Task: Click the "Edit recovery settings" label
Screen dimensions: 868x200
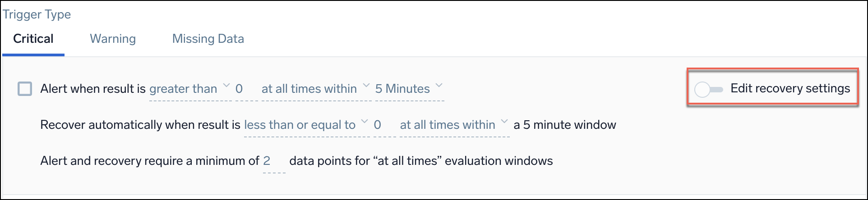Action: pos(790,89)
